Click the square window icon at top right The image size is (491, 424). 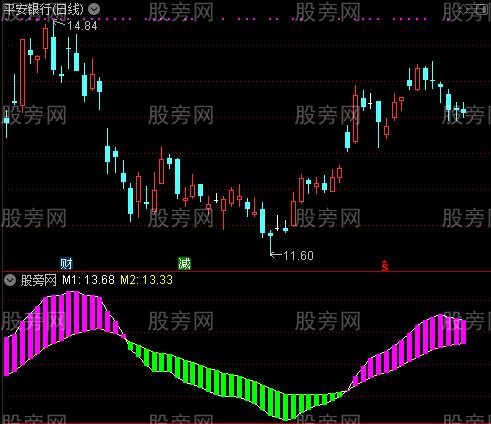(481, 9)
